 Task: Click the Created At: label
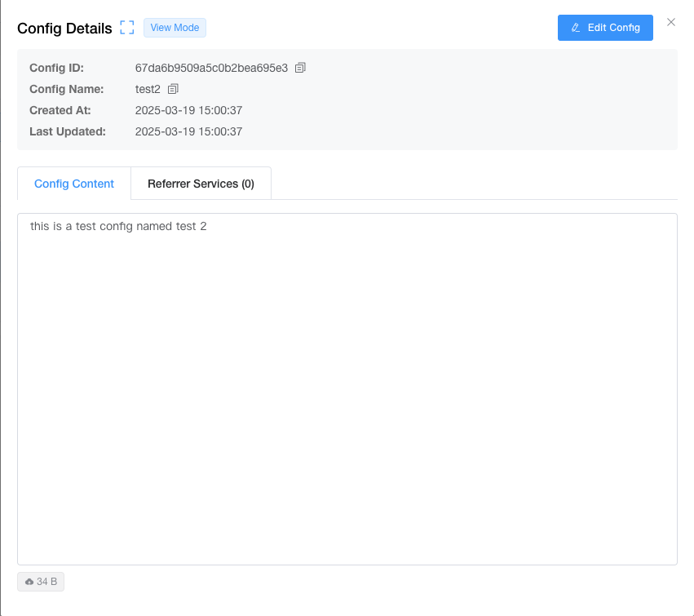click(x=60, y=110)
